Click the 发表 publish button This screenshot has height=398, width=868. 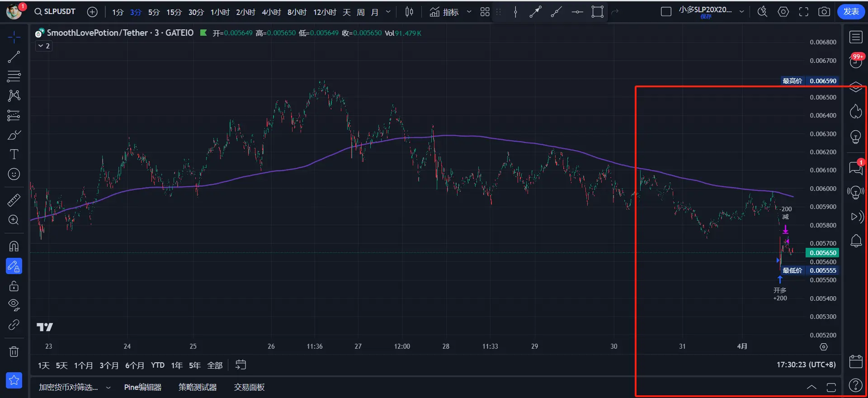click(851, 12)
